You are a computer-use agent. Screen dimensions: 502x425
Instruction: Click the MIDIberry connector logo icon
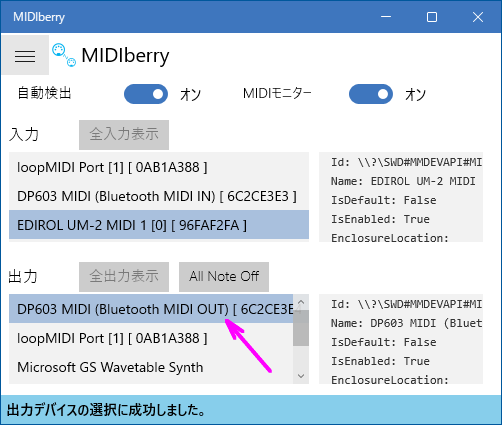click(64, 55)
